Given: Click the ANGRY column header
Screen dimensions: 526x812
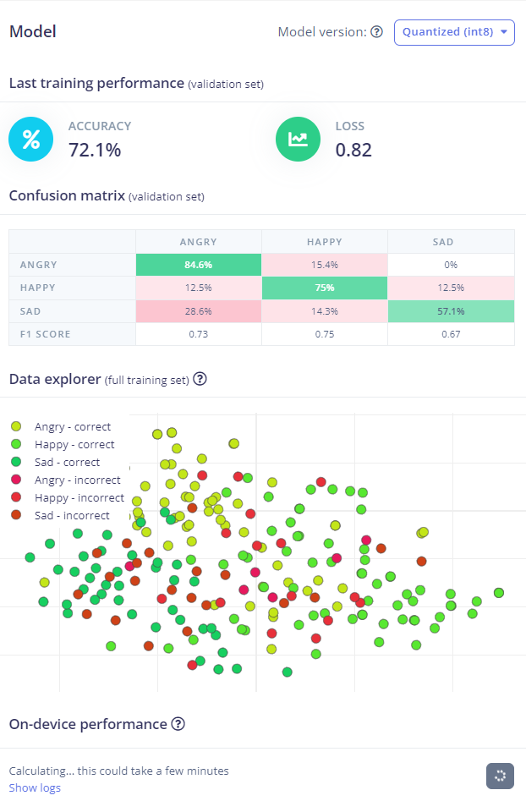Looking at the screenshot, I should [198, 242].
